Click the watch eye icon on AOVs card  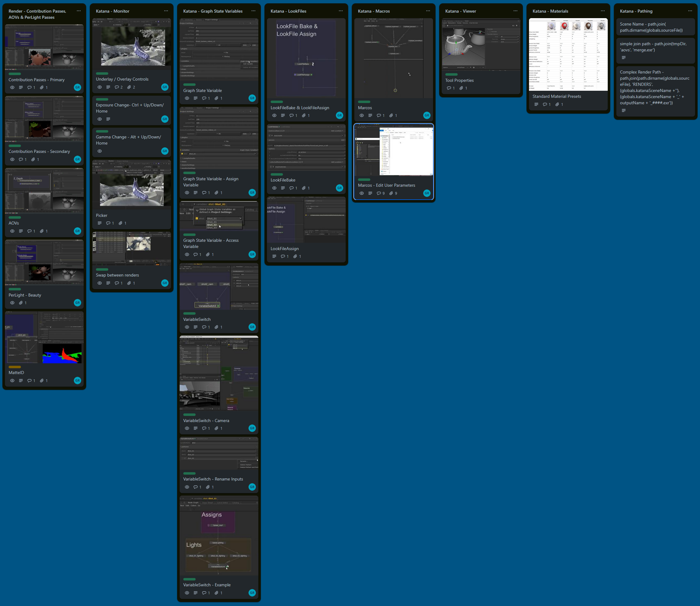point(12,231)
